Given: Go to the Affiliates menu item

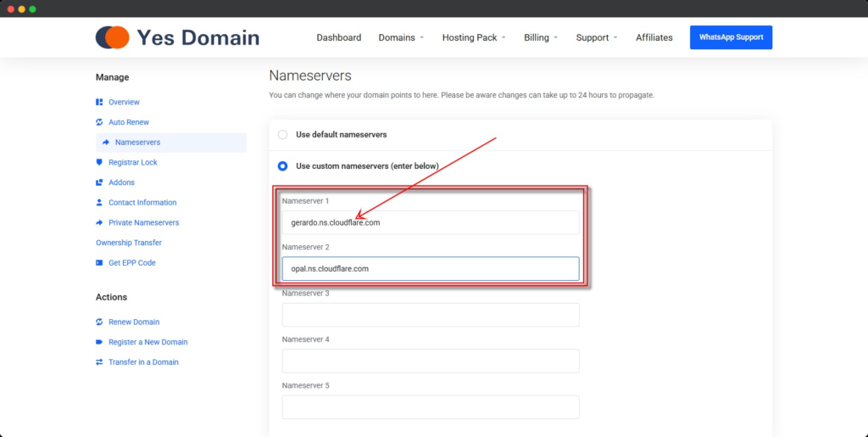Looking at the screenshot, I should pos(654,37).
